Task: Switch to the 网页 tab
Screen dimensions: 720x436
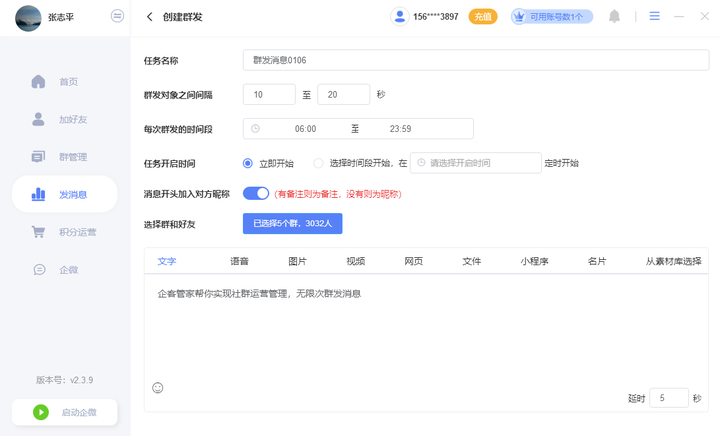Action: tap(414, 261)
